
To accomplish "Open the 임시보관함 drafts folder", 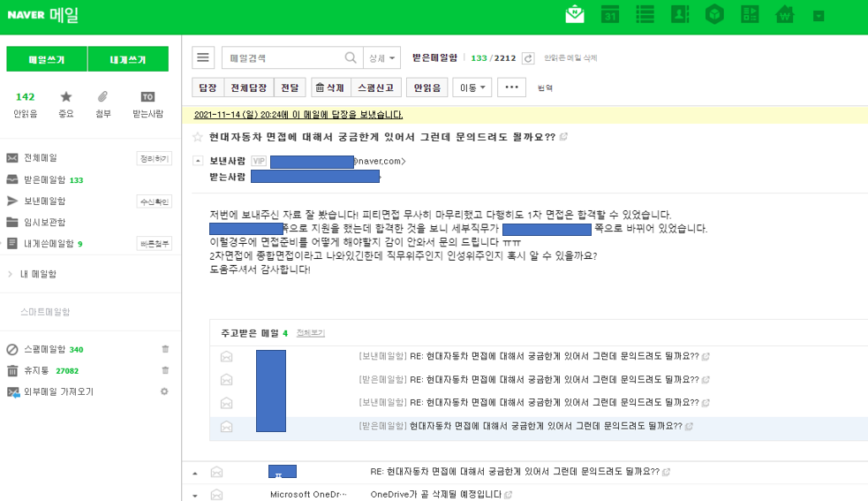I will 44,223.
